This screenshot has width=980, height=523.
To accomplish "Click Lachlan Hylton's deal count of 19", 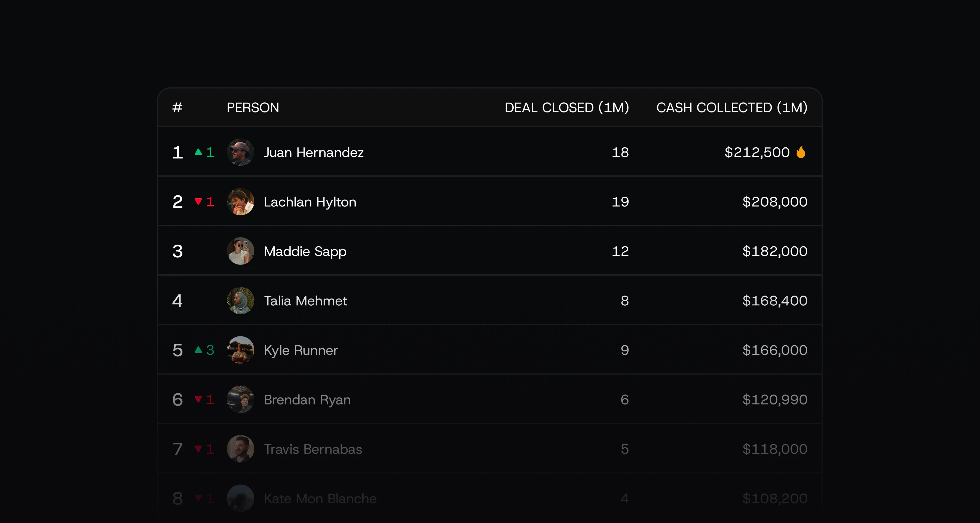I will [620, 202].
